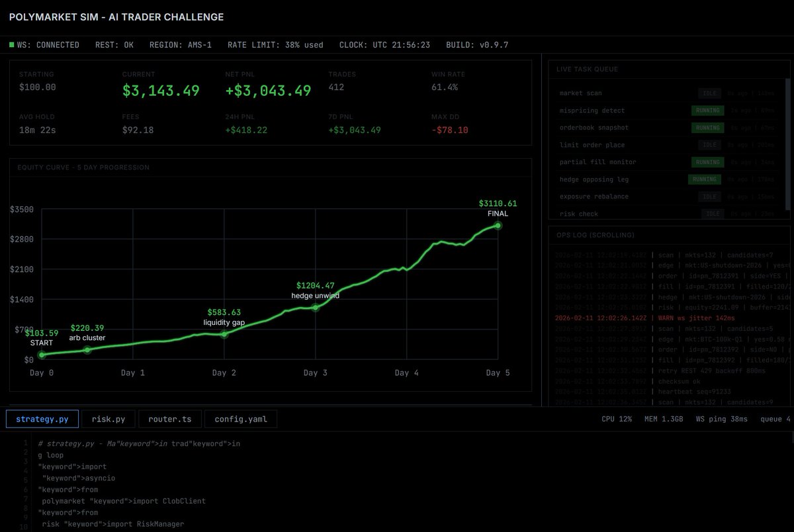Select the 'orderbook snapshot' task label
Viewport: 794px width, 532px height.
coord(594,128)
